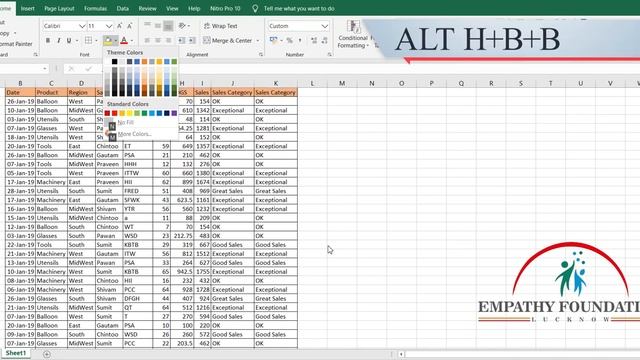The width and height of the screenshot is (640, 360).
Task: Pick standard purple color swatch
Action: click(174, 113)
